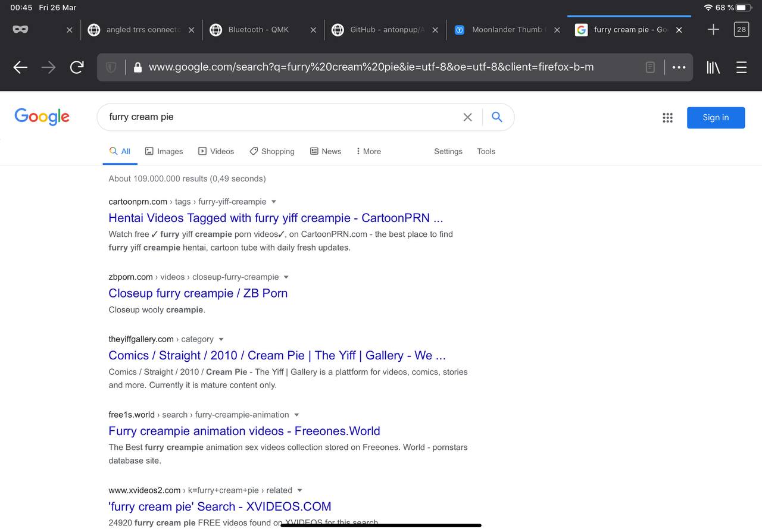Go back with the back arrow

click(20, 68)
